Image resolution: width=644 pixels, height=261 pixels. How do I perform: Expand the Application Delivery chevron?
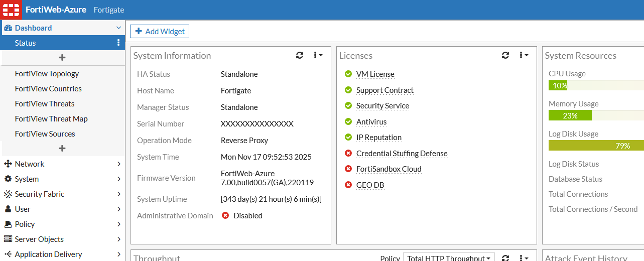coord(119,254)
